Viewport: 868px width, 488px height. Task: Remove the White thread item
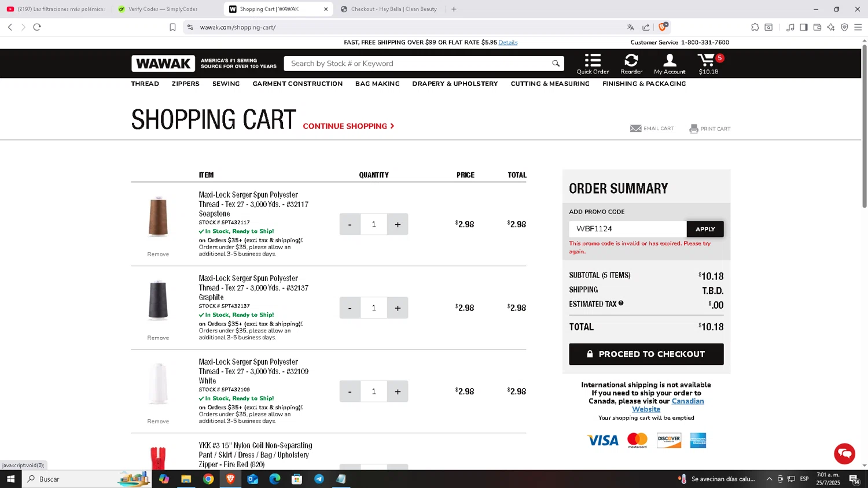pyautogui.click(x=158, y=422)
